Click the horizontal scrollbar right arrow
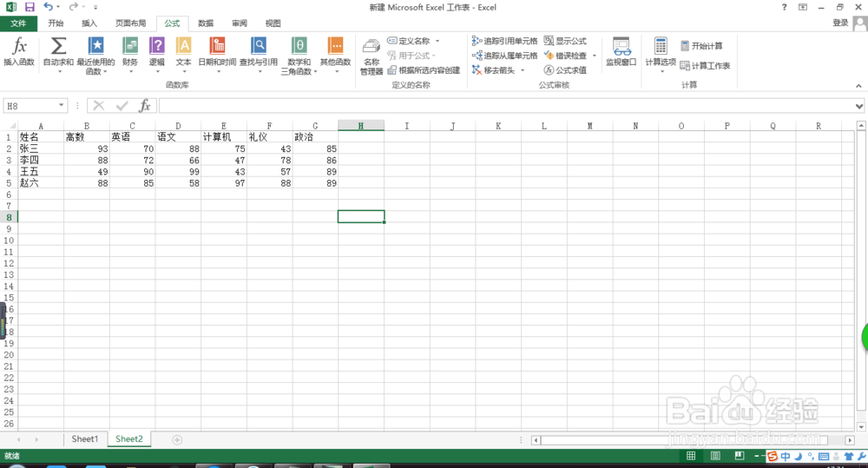Viewport: 868px width, 468px height. point(850,440)
